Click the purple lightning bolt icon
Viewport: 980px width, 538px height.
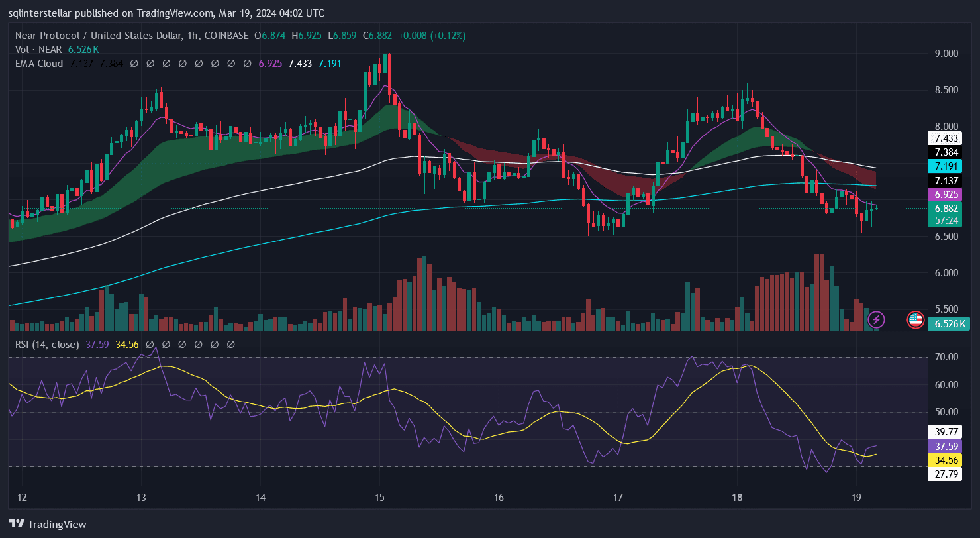(x=876, y=320)
